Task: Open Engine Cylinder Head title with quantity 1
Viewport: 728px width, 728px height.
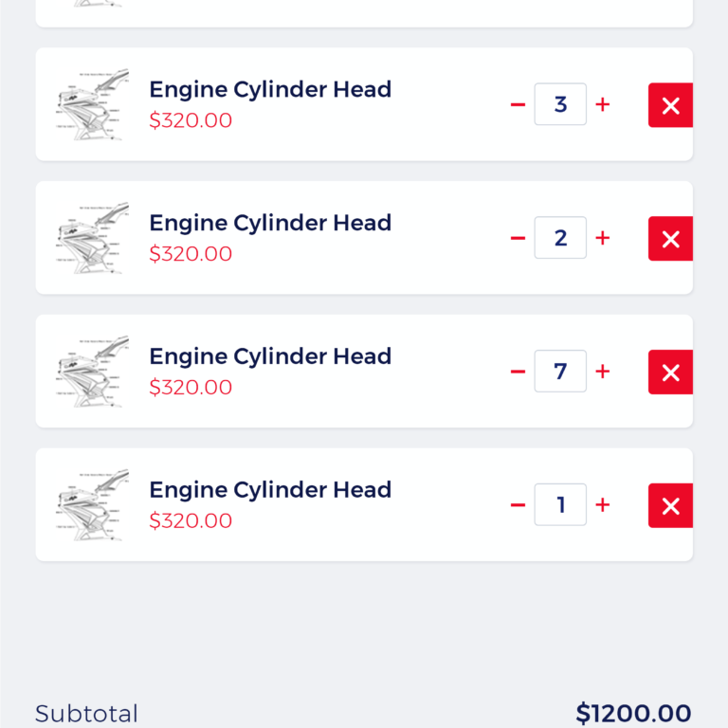Action: [270, 490]
